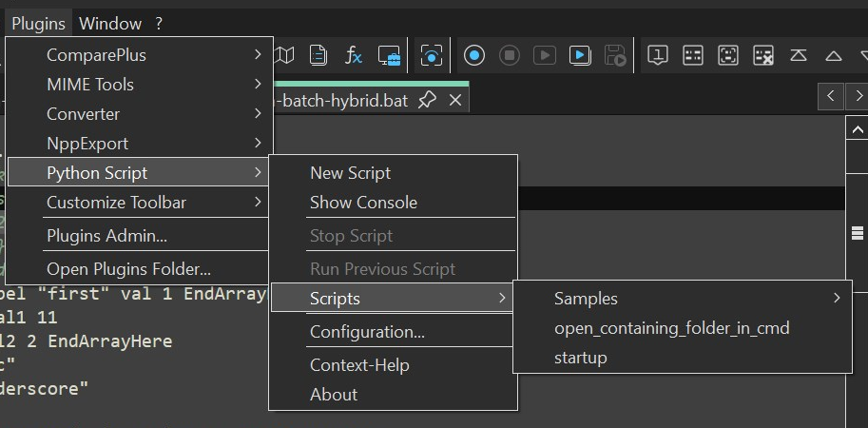Click the Document Map toolbar icon
Viewport: 868px width, 428px height.
pos(285,56)
